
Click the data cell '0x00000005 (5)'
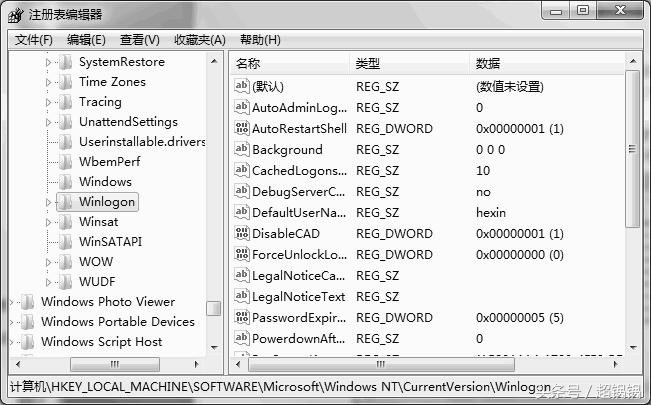pos(519,318)
